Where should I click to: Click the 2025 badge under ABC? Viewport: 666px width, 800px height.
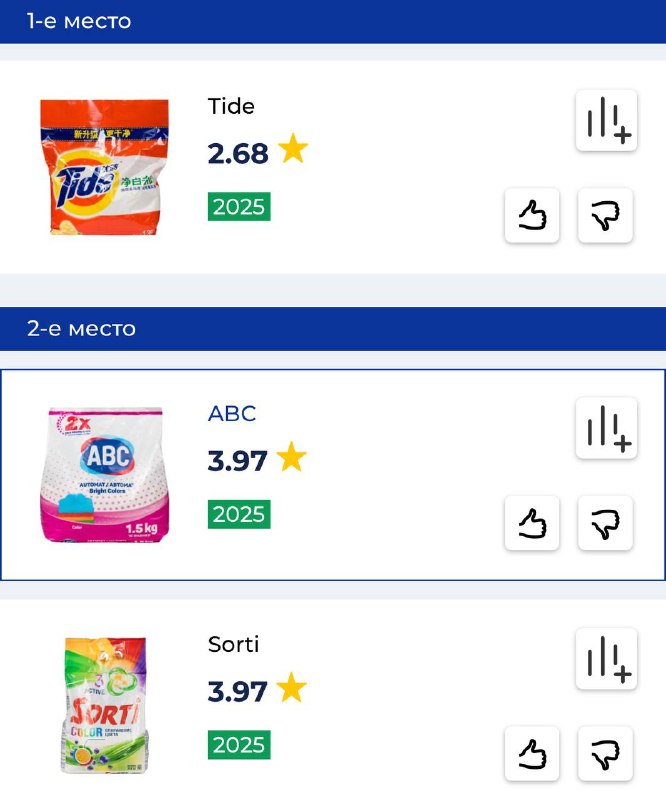coord(239,515)
